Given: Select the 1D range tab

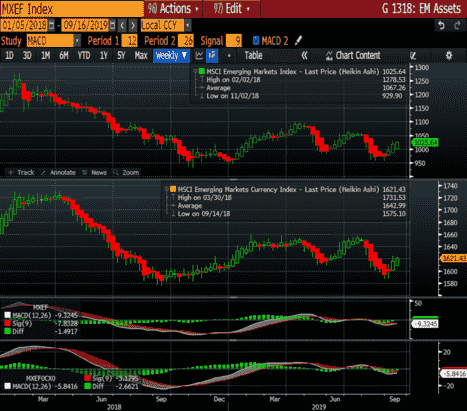Looking at the screenshot, I should (9, 55).
